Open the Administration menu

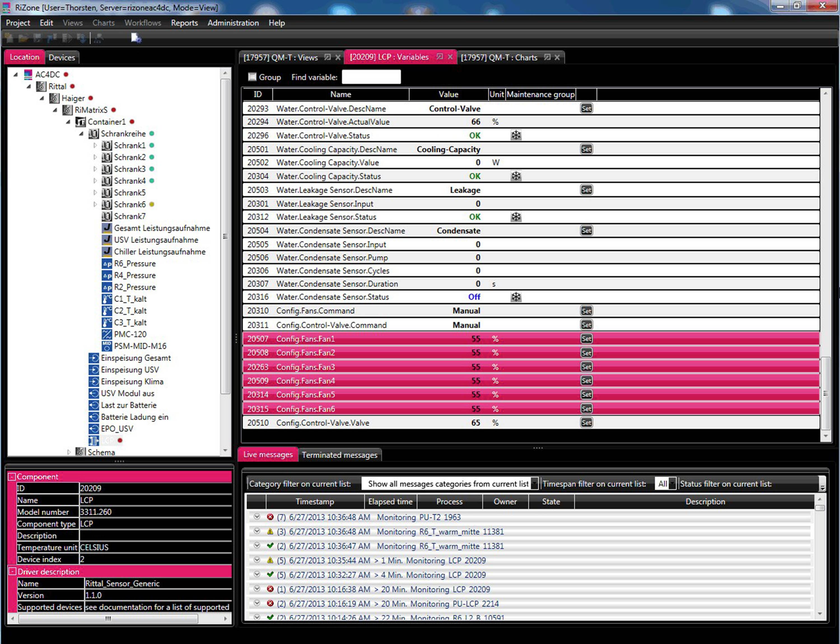click(233, 23)
